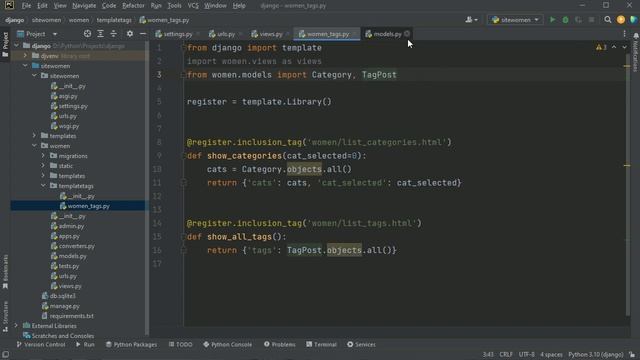Open the Services tool window
640x360 pixels.
pos(361,344)
